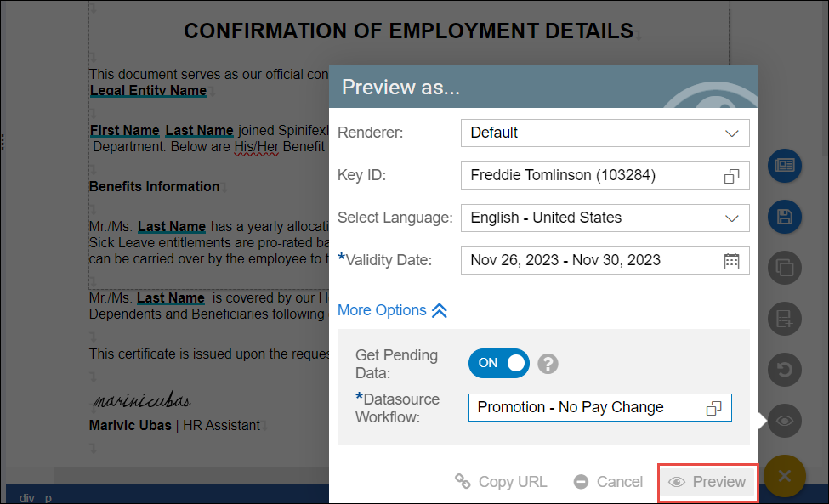The image size is (829, 504).
Task: Open the Validity Date calendar picker
Action: coord(731,261)
